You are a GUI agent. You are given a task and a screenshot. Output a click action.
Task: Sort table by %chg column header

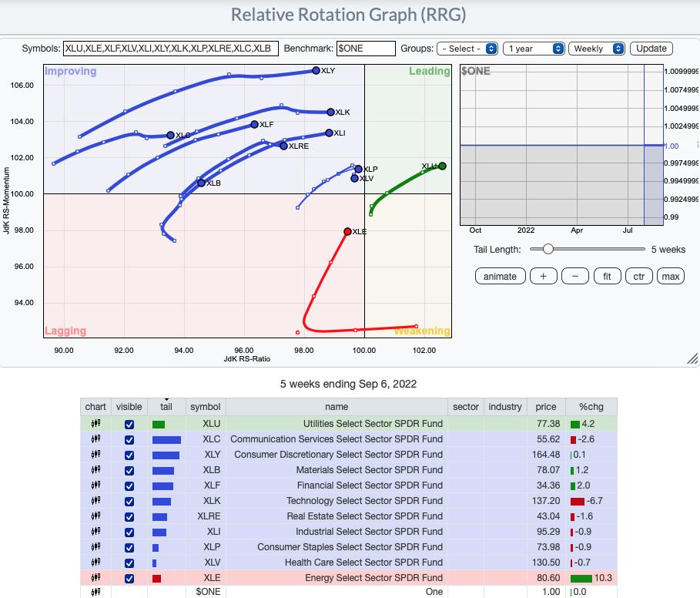(x=591, y=407)
